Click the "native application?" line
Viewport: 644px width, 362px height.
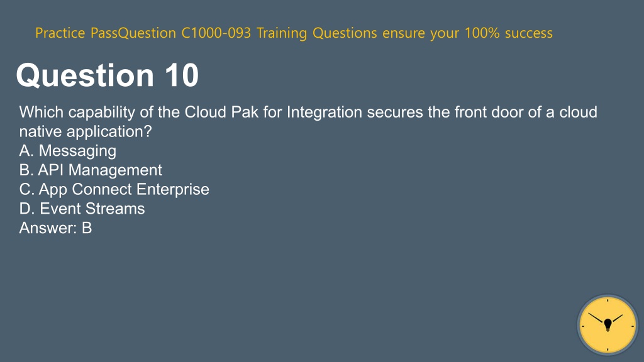(86, 131)
